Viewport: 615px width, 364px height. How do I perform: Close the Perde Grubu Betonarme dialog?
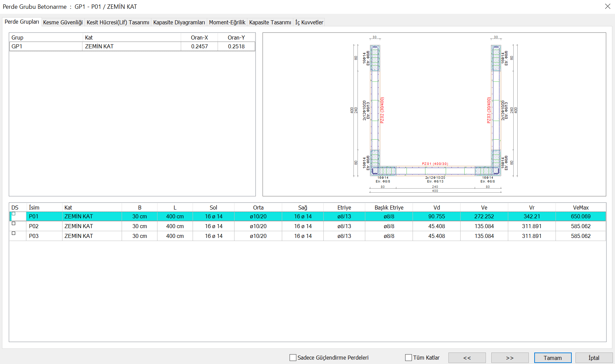click(607, 6)
